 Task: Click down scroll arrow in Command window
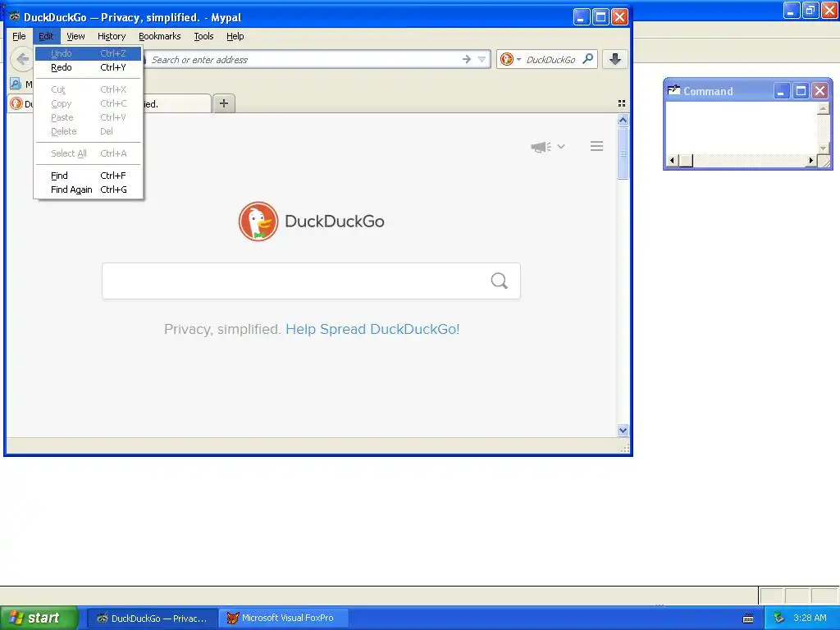824,148
